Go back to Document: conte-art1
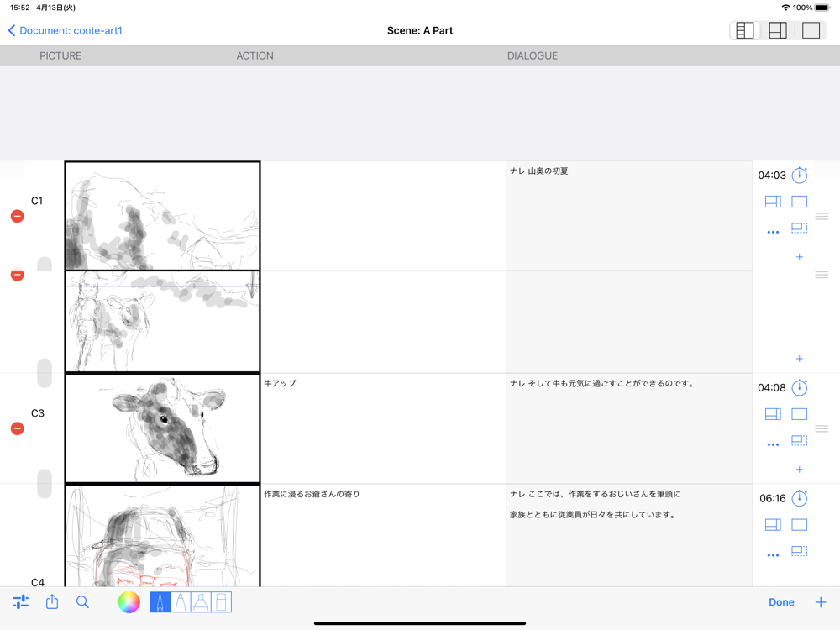840x630 pixels. pyautogui.click(x=65, y=30)
